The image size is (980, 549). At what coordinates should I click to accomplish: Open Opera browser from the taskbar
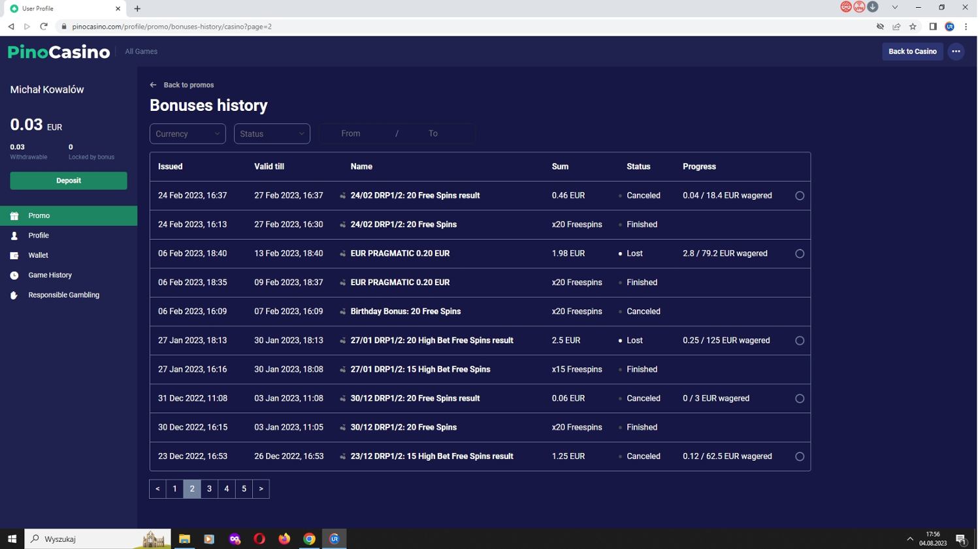259,539
